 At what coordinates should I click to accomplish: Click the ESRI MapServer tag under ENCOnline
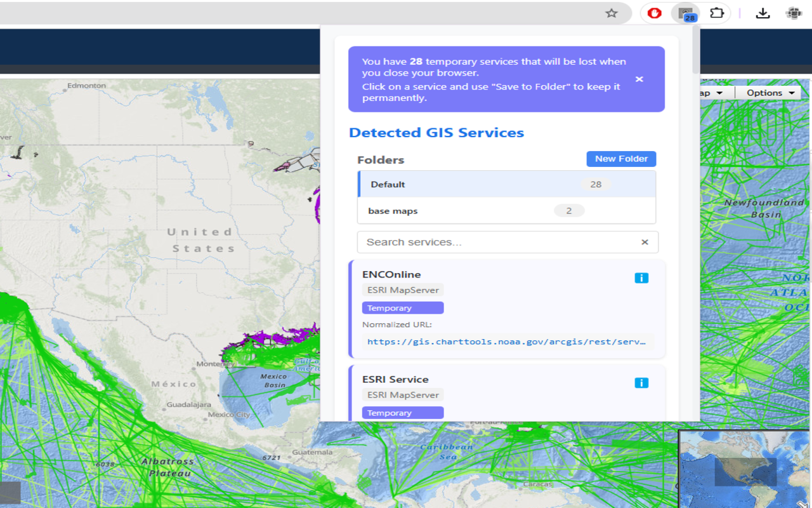[x=403, y=290]
